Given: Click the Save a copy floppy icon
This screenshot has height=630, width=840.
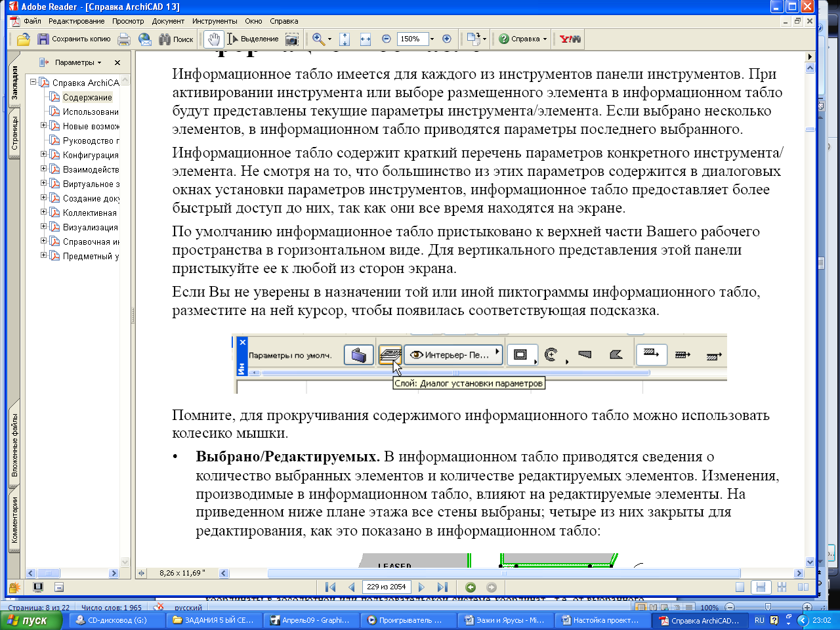Looking at the screenshot, I should coord(43,39).
